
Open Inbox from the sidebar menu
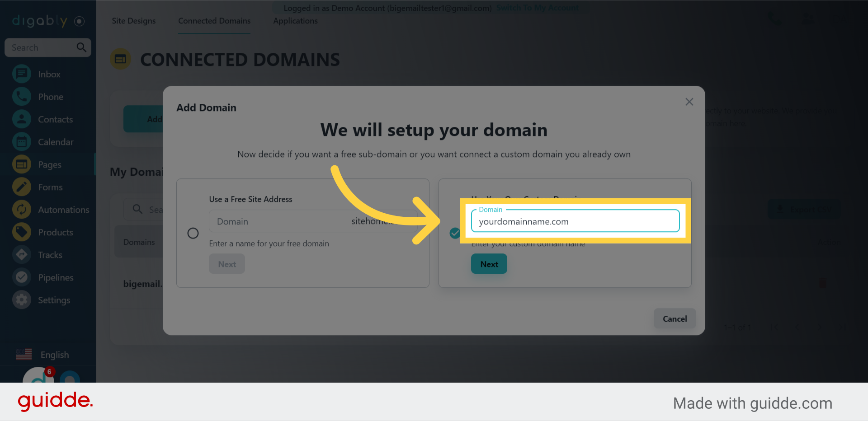tap(49, 74)
